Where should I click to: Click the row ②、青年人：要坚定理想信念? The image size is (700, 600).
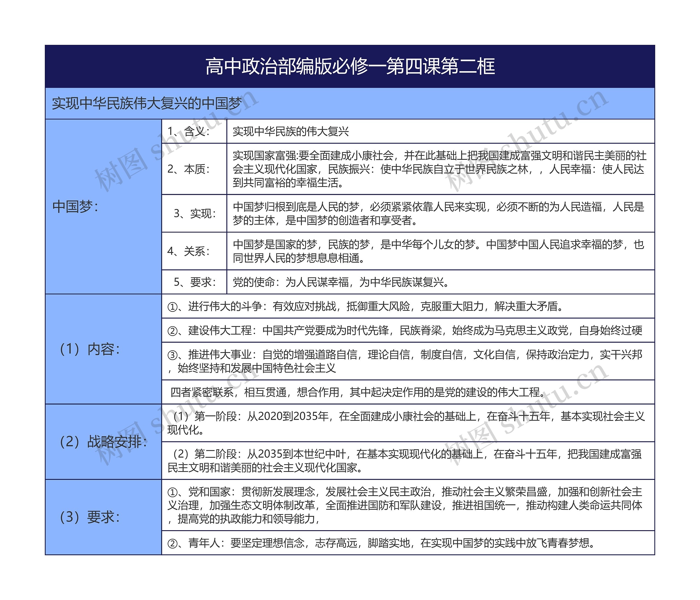click(408, 543)
